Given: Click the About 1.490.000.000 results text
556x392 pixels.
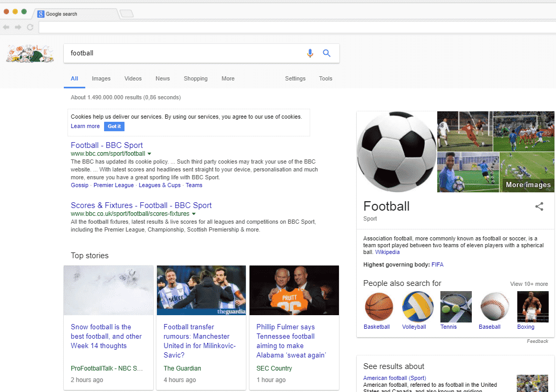Looking at the screenshot, I should [126, 97].
